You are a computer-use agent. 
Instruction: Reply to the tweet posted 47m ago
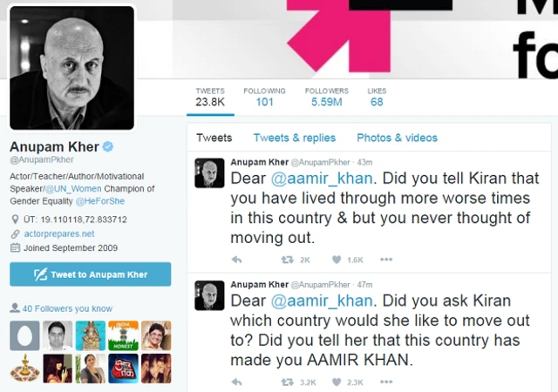pyautogui.click(x=236, y=382)
